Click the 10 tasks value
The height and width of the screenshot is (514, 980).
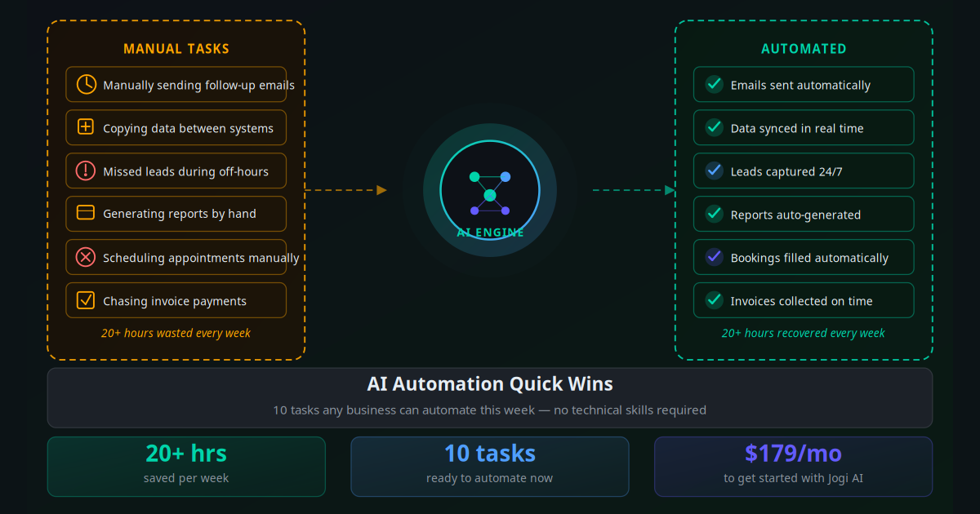coord(490,453)
